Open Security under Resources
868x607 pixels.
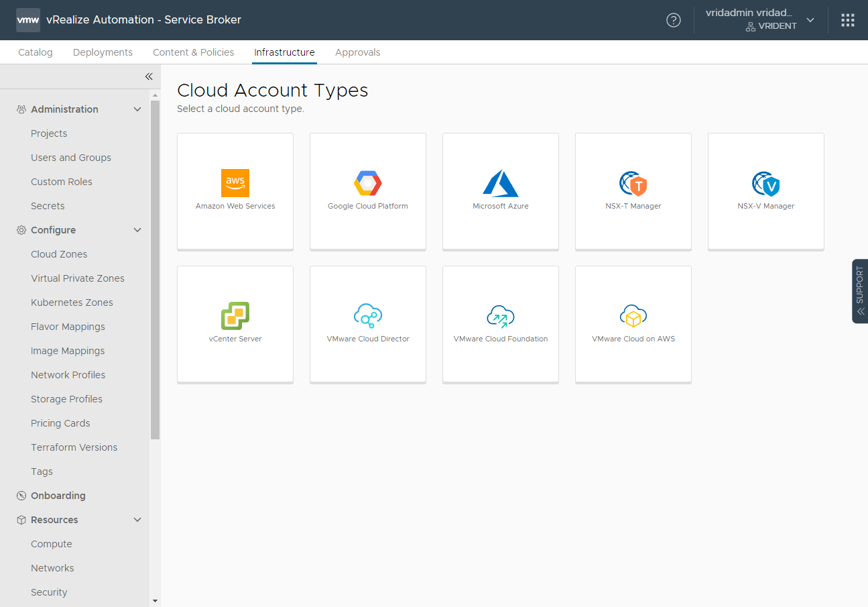49,592
